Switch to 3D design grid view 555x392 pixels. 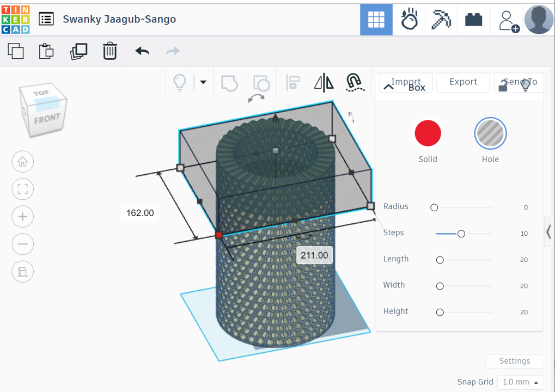[x=376, y=20]
